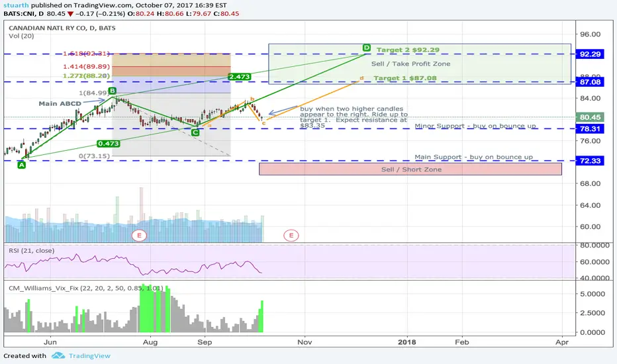Click the 78.31 price axis label
Screen dimensions: 617x364
tap(591, 128)
